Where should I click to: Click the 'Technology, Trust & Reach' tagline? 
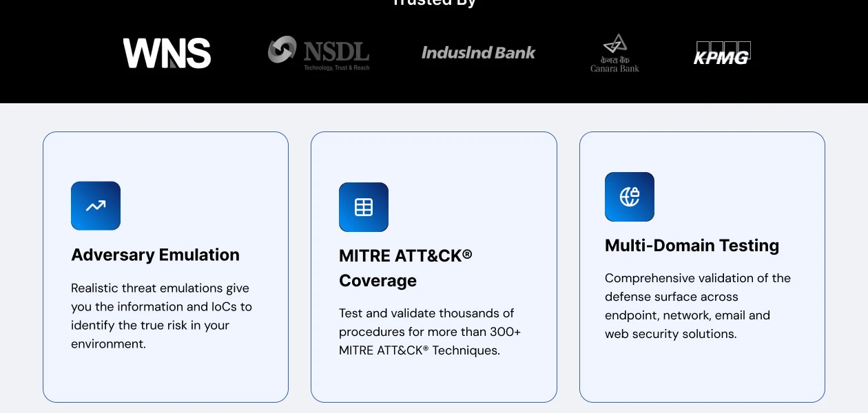pos(336,67)
